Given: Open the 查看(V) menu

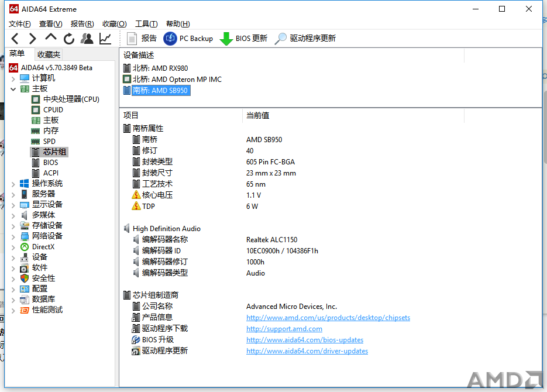Looking at the screenshot, I should [x=50, y=24].
